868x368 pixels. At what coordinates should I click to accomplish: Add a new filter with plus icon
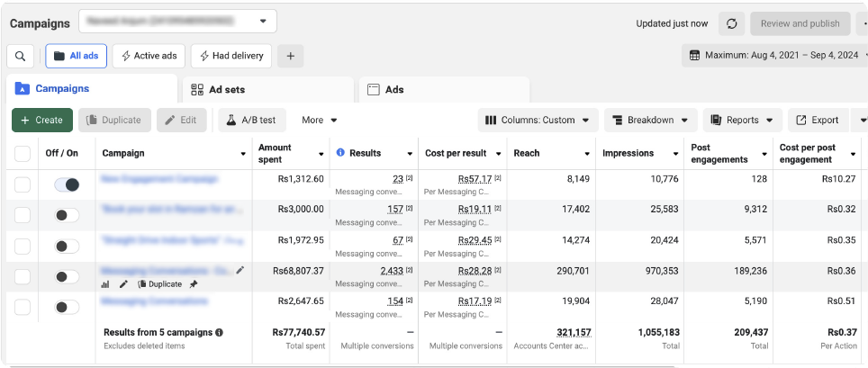pos(290,56)
